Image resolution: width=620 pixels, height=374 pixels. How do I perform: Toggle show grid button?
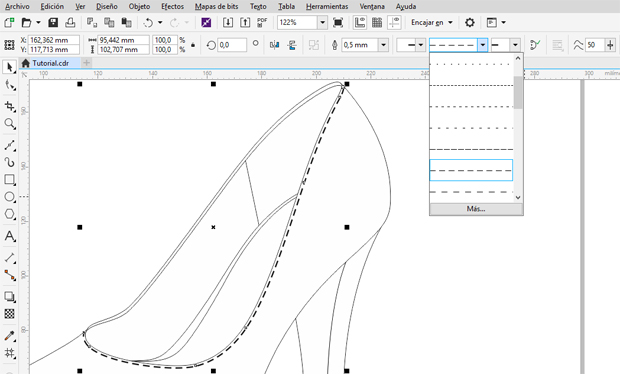377,23
